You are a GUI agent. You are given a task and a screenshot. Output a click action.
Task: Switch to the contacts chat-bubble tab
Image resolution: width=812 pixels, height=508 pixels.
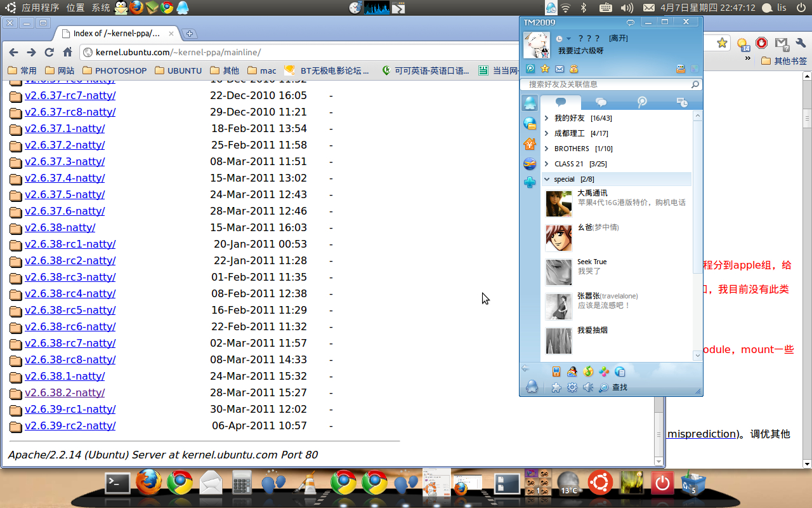point(561,102)
